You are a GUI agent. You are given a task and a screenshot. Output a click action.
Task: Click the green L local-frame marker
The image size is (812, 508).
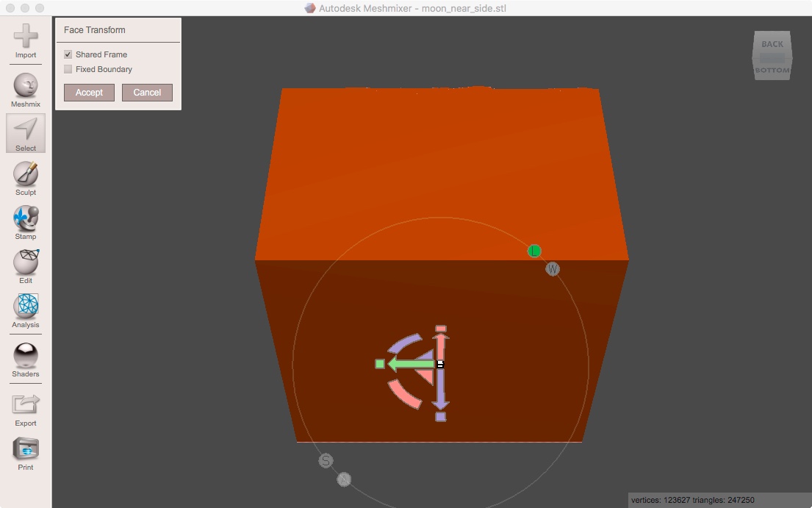(534, 251)
